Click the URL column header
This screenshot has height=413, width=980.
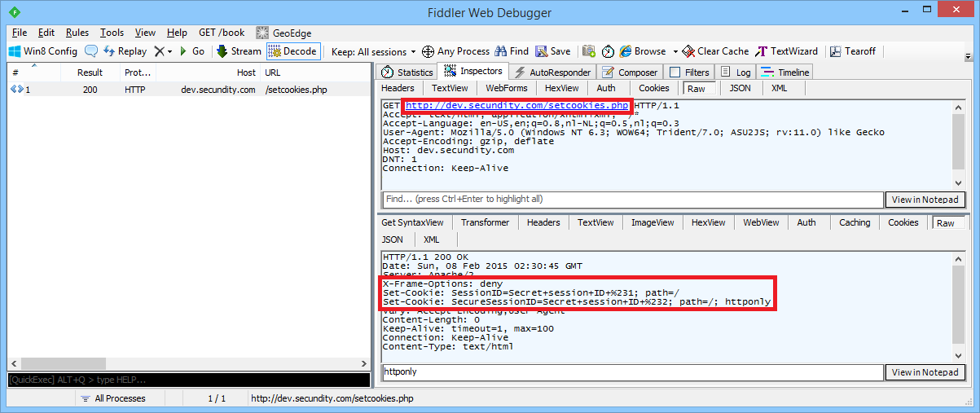(x=315, y=72)
